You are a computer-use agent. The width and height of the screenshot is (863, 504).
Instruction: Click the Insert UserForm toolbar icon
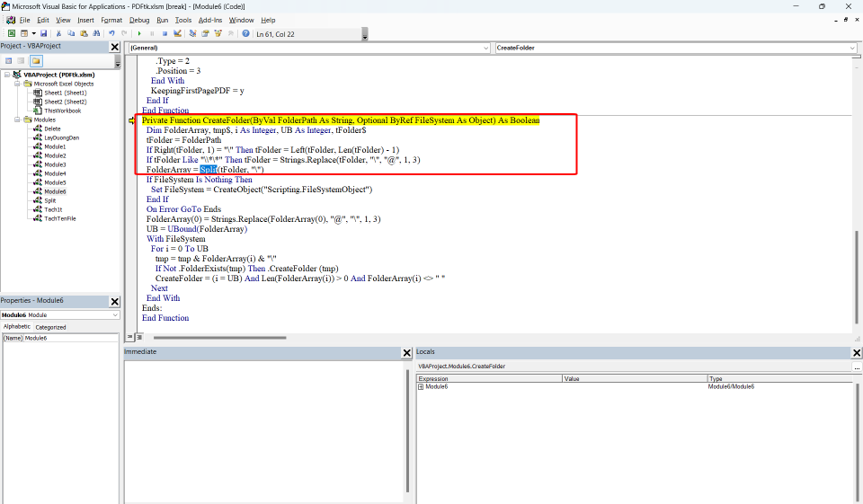click(x=24, y=33)
